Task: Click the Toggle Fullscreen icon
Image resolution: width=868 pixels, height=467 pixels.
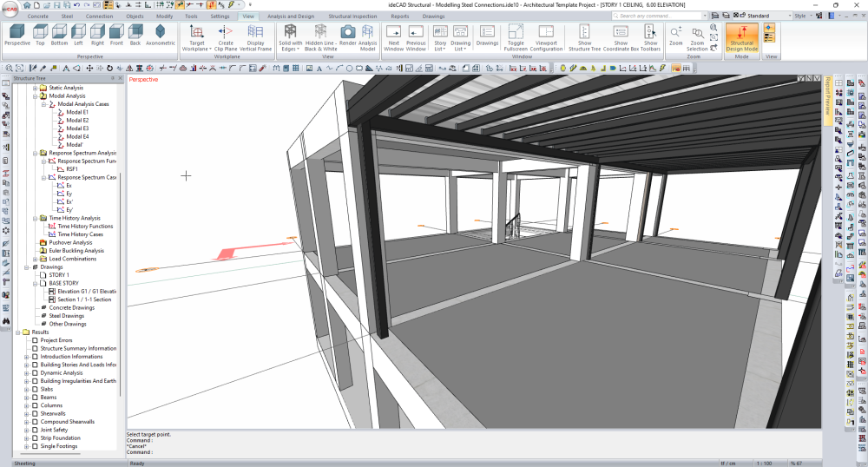Action: click(x=516, y=35)
